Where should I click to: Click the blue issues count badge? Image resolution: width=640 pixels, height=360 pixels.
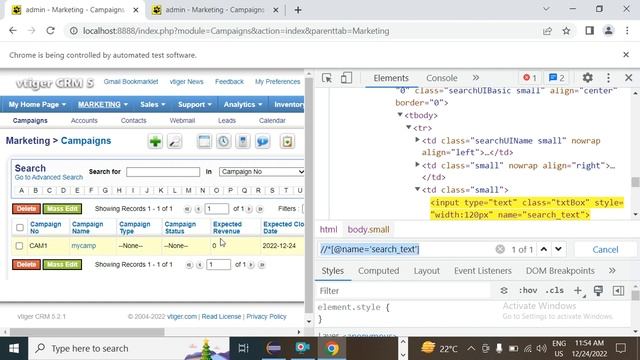point(557,78)
